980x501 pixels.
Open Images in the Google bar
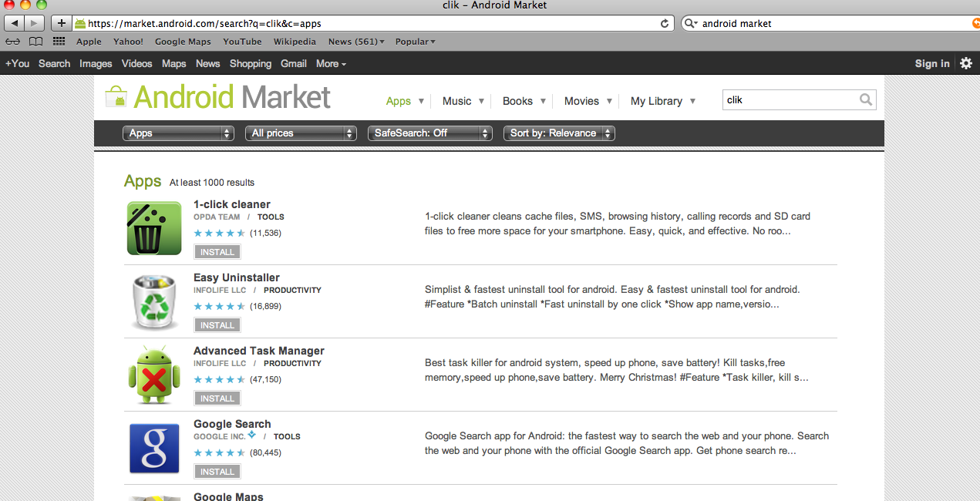point(96,63)
